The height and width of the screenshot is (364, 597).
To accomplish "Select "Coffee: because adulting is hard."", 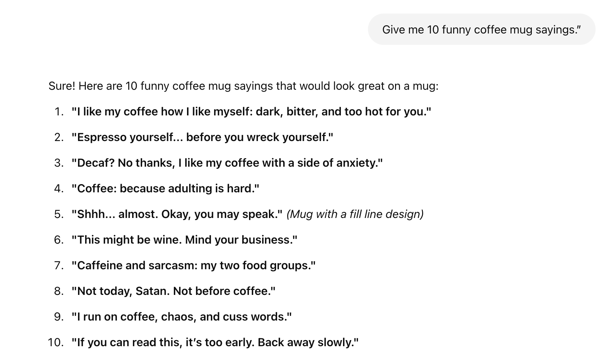I will [x=165, y=189].
